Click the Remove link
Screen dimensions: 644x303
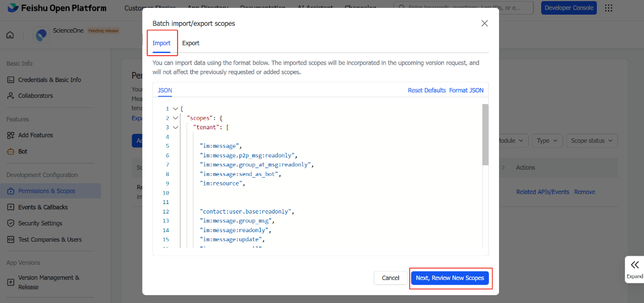tap(584, 192)
